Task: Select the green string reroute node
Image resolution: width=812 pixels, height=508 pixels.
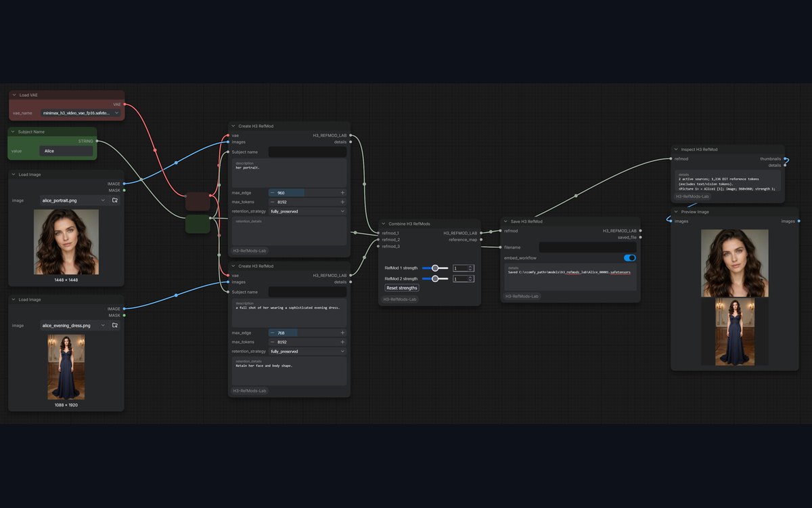Action: point(198,224)
